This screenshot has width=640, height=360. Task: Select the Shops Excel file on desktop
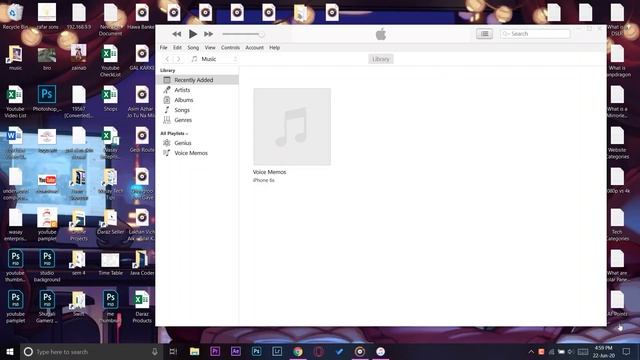110,99
